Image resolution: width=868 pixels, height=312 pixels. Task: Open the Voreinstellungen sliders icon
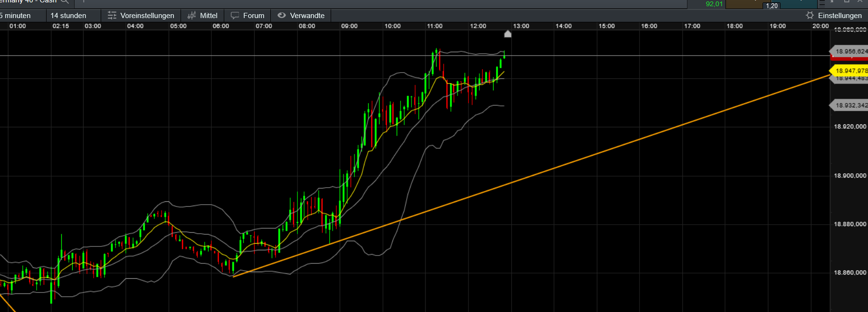click(112, 16)
